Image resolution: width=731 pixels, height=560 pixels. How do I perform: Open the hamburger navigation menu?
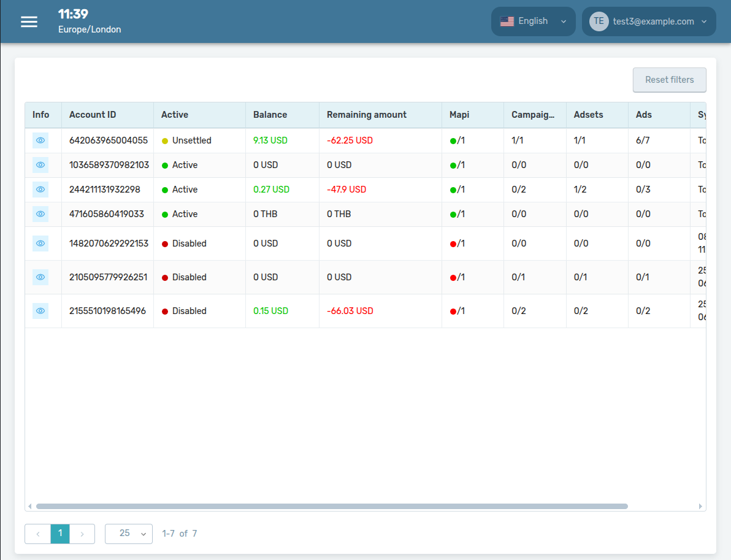tap(29, 21)
